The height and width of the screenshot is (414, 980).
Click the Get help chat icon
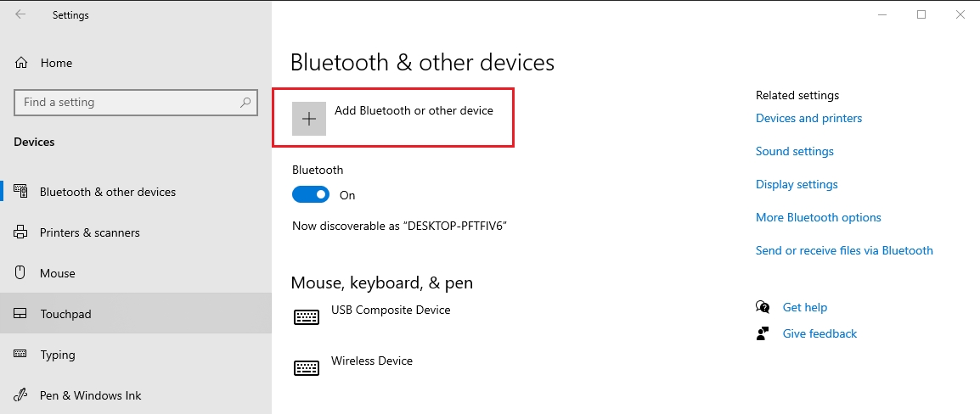click(x=763, y=307)
